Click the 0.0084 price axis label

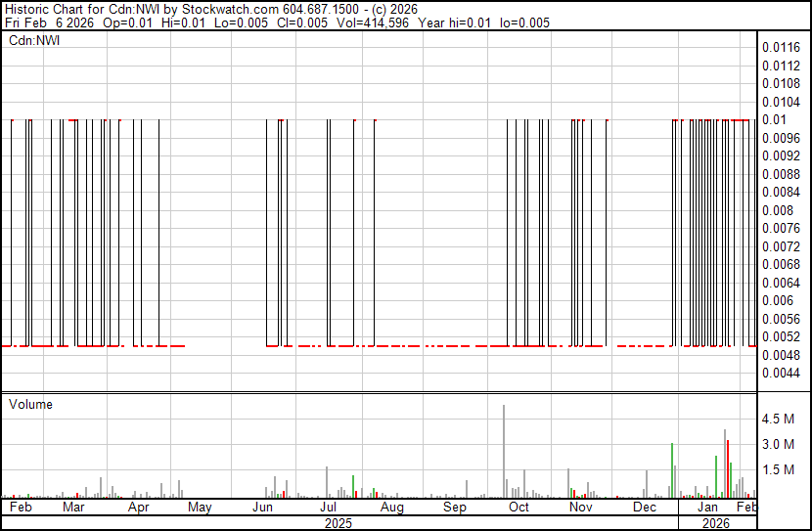point(781,192)
